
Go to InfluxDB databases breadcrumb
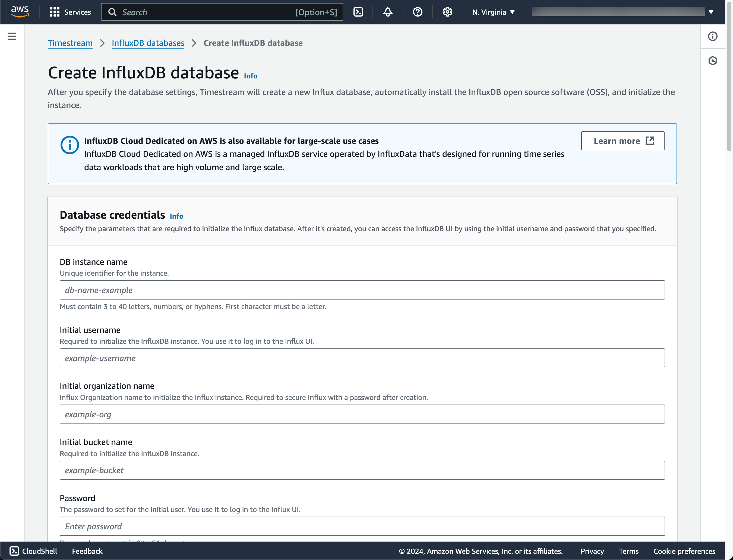148,43
